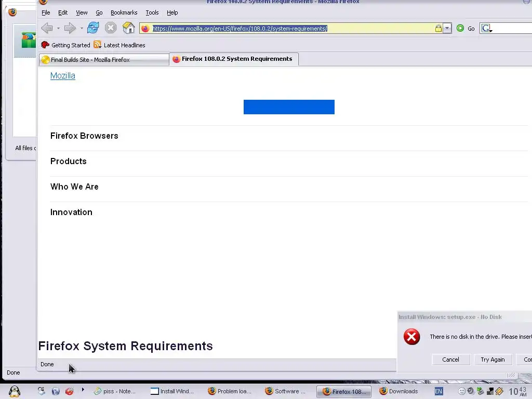Focus the address bar URL field

[293, 29]
